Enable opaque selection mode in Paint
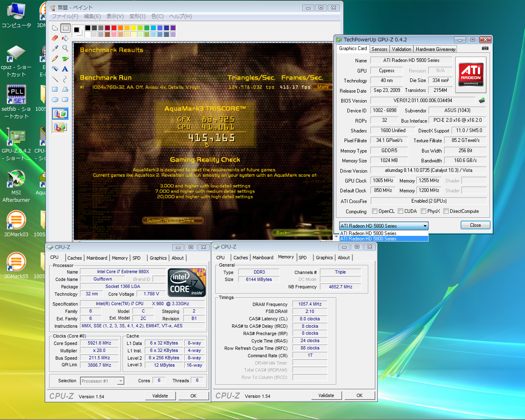Image resolution: width=525 pixels, height=420 pixels. click(x=60, y=114)
